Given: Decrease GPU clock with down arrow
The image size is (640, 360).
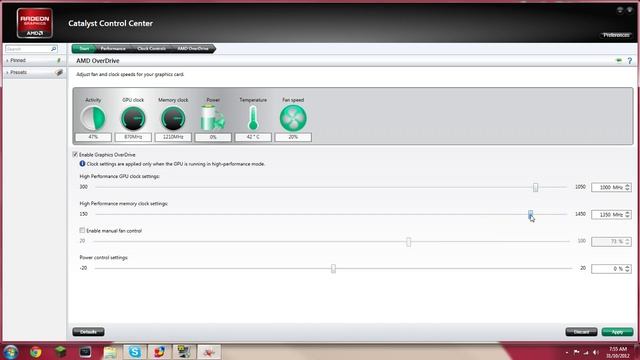Looking at the screenshot, I should click(x=628, y=189).
